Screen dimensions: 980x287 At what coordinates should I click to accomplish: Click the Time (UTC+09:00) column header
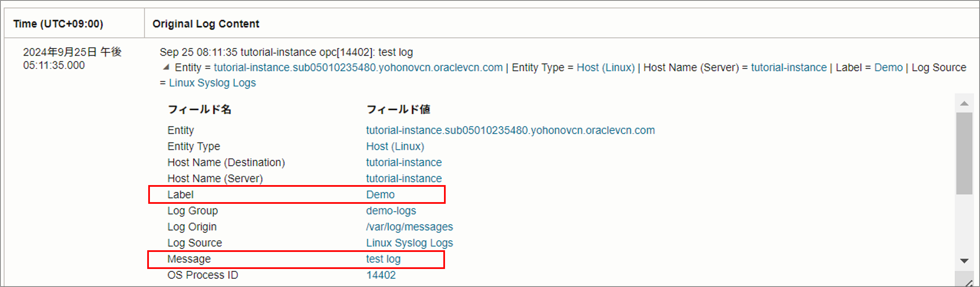(58, 24)
